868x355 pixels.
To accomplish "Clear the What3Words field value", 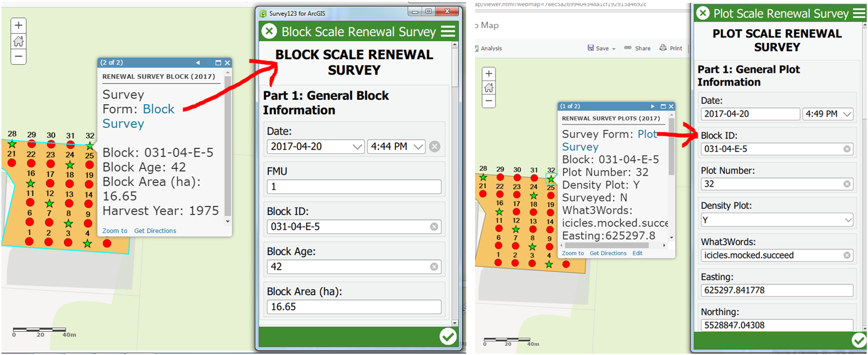I will (847, 255).
